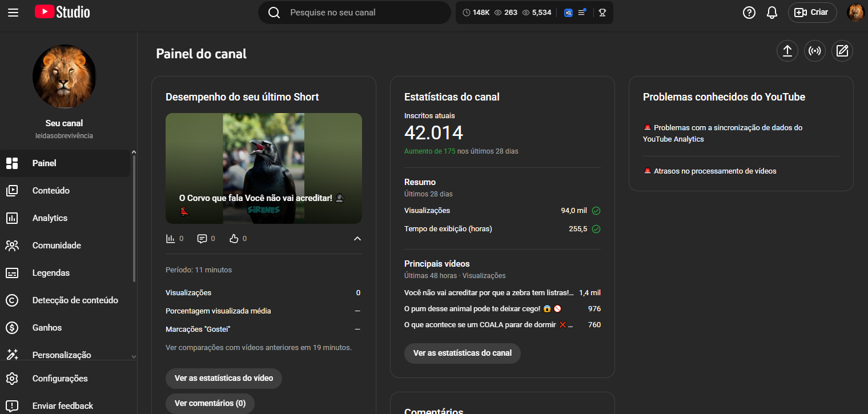The image size is (868, 414).
Task: Open the hamburger navigation menu
Action: pos(13,12)
